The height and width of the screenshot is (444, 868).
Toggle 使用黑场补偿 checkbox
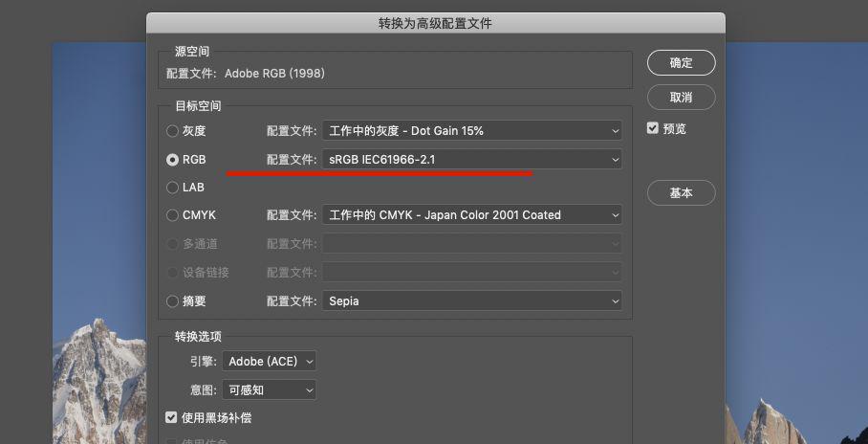tap(171, 417)
